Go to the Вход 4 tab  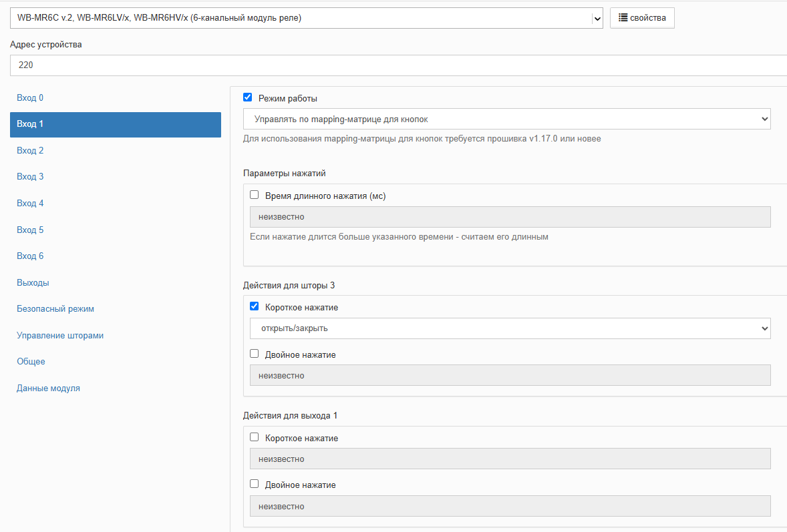pyautogui.click(x=30, y=204)
